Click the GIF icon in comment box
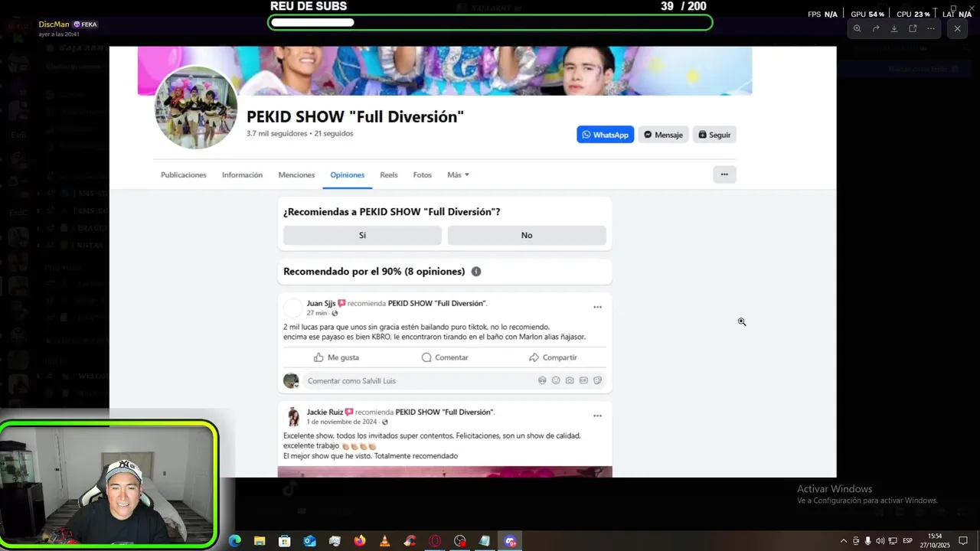This screenshot has height=551, width=980. click(583, 380)
